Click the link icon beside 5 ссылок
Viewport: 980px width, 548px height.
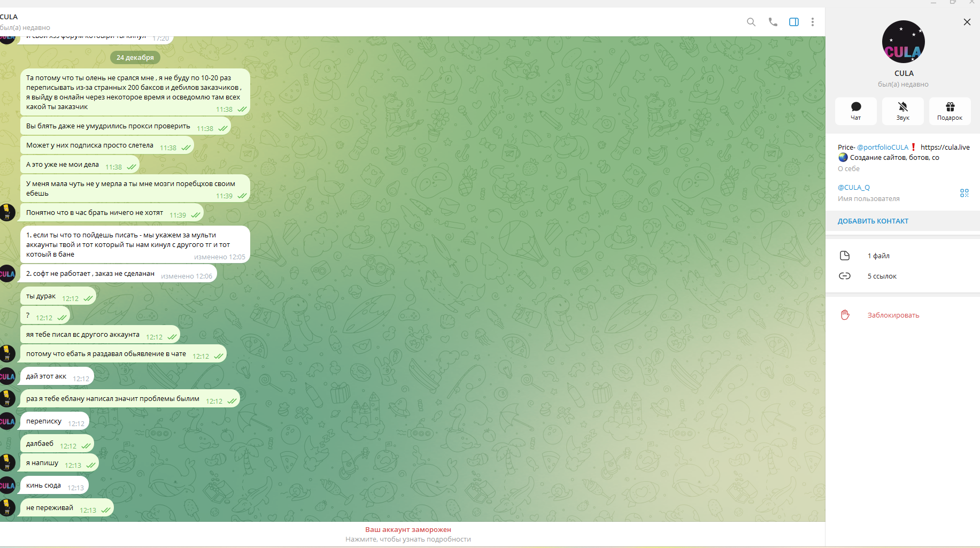tap(845, 276)
